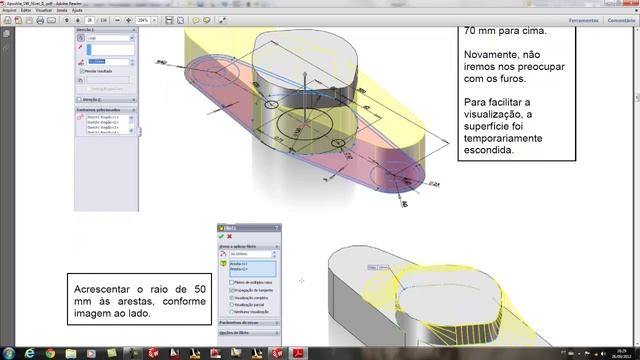
Task: Go to previous page with up arrow
Action: pos(67,20)
